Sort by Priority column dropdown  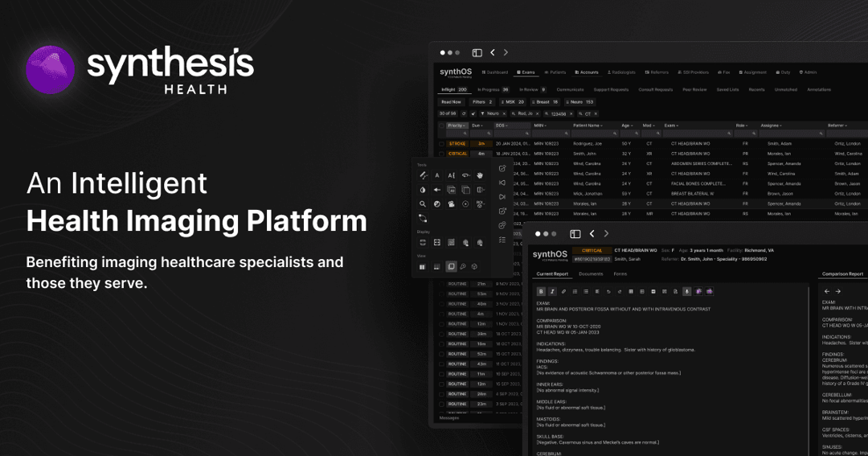click(x=457, y=125)
